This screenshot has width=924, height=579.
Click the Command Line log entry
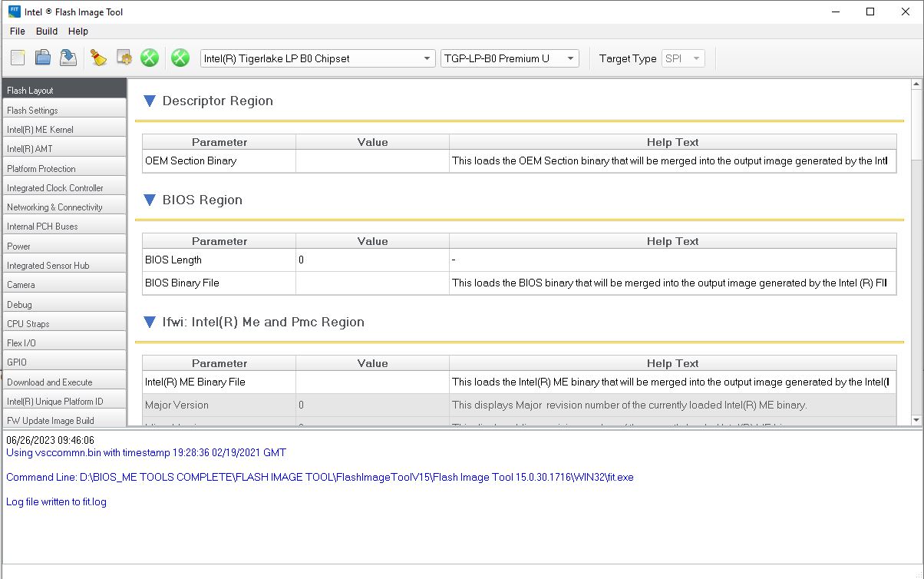click(x=320, y=478)
